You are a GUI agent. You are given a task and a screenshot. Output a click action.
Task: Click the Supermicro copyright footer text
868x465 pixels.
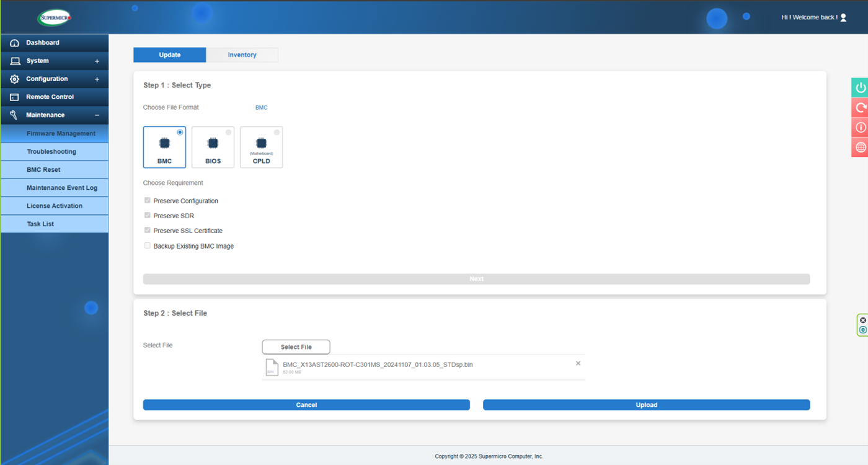coord(489,456)
